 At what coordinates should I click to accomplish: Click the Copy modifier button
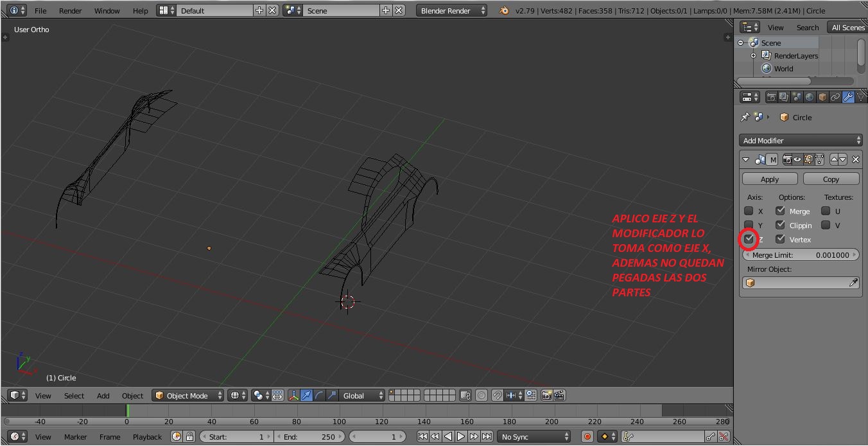coord(831,179)
